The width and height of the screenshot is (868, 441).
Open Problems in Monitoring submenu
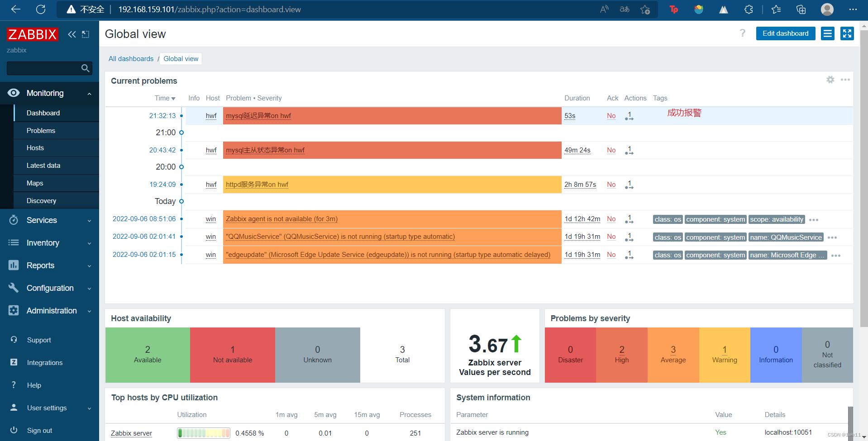(57, 131)
